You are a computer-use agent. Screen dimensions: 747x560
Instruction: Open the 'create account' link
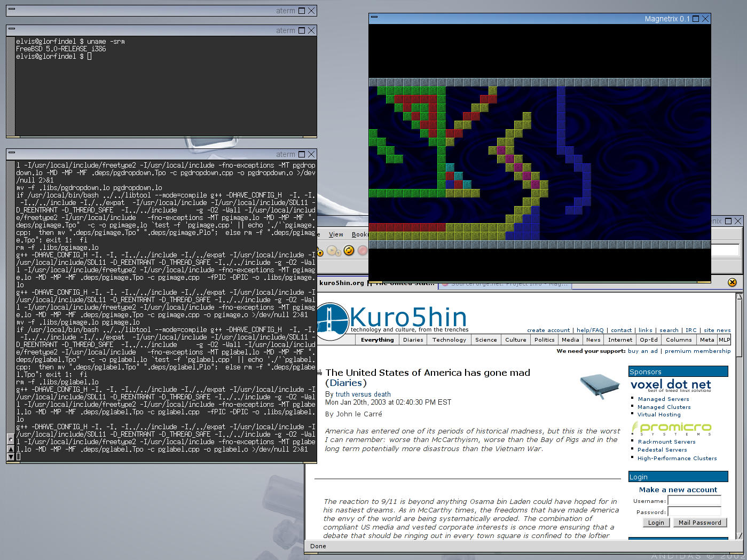click(548, 330)
